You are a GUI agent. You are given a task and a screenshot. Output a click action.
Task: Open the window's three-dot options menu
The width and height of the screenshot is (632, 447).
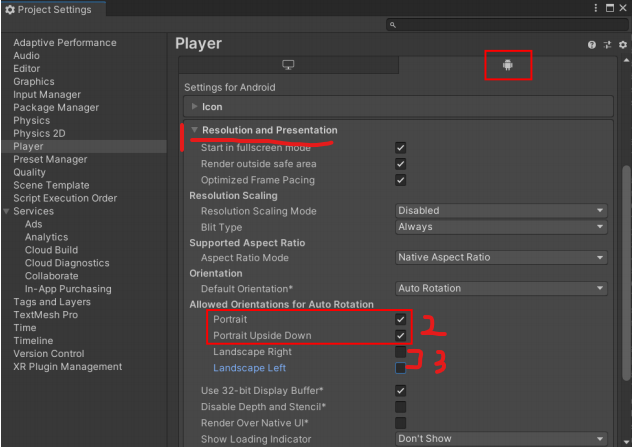[595, 8]
